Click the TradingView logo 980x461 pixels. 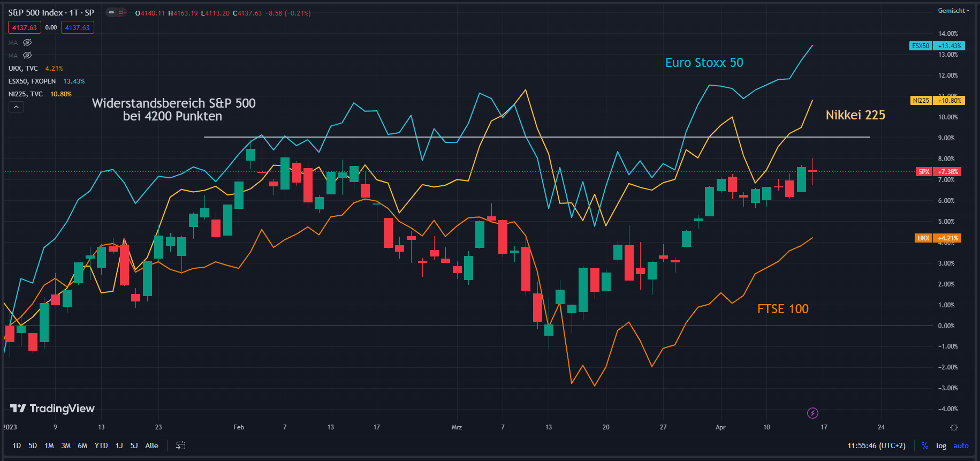[x=52, y=409]
